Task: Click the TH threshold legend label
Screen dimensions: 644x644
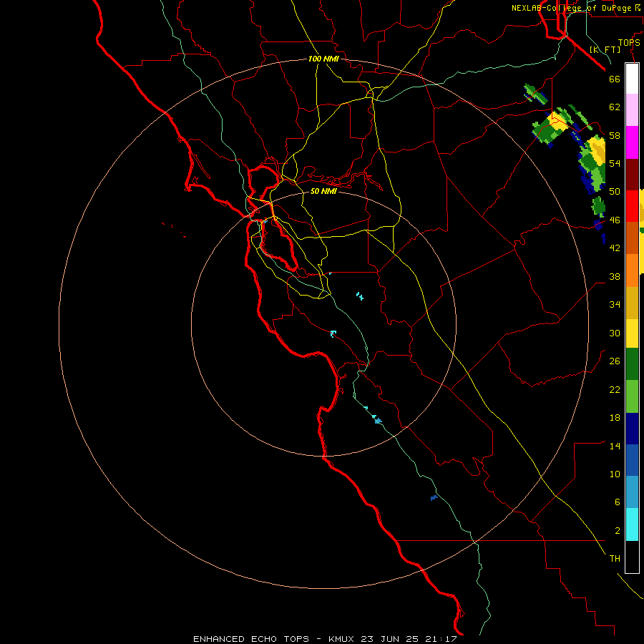Action: point(615,559)
